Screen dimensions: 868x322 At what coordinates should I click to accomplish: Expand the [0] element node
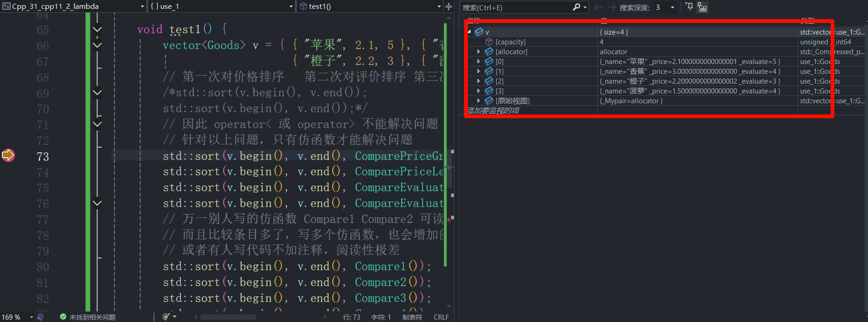click(478, 61)
